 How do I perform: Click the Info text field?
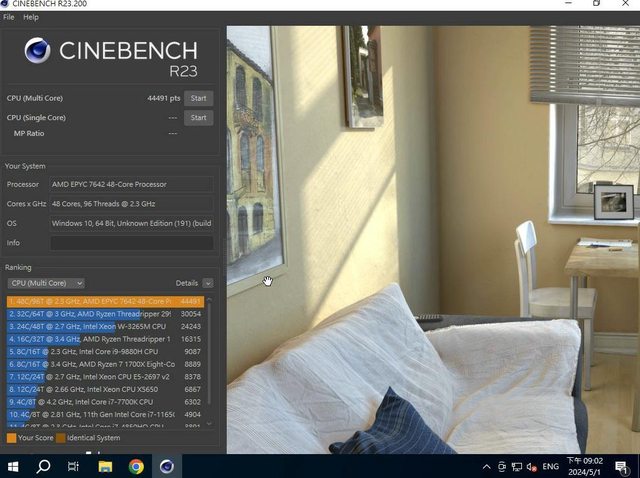pyautogui.click(x=131, y=243)
